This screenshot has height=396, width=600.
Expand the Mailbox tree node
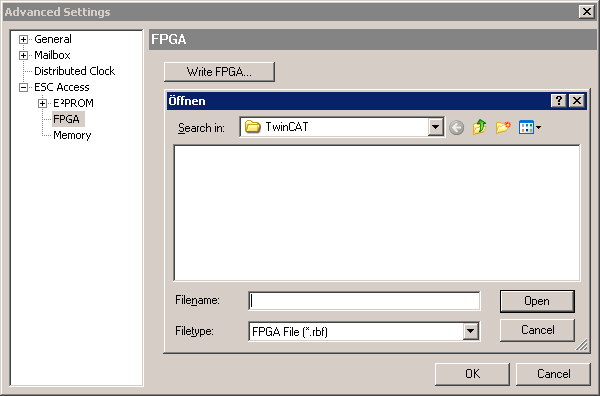pyautogui.click(x=23, y=55)
